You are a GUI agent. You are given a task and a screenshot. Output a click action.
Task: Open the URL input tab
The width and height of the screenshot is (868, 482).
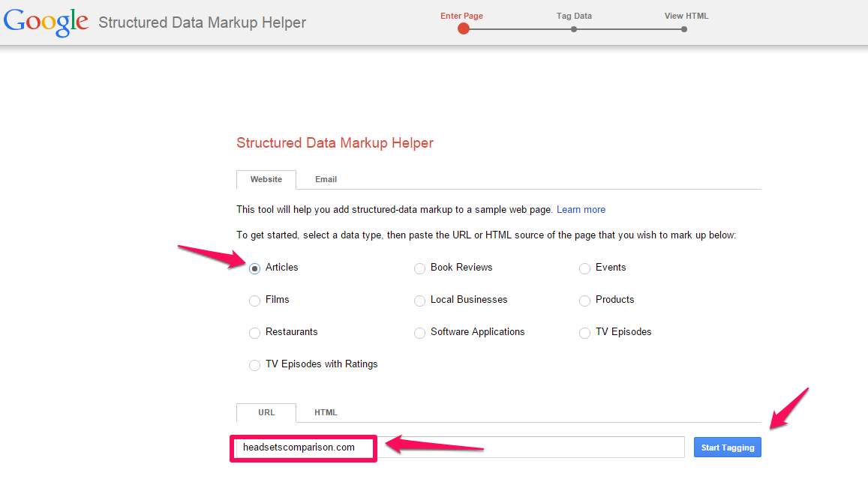click(266, 412)
